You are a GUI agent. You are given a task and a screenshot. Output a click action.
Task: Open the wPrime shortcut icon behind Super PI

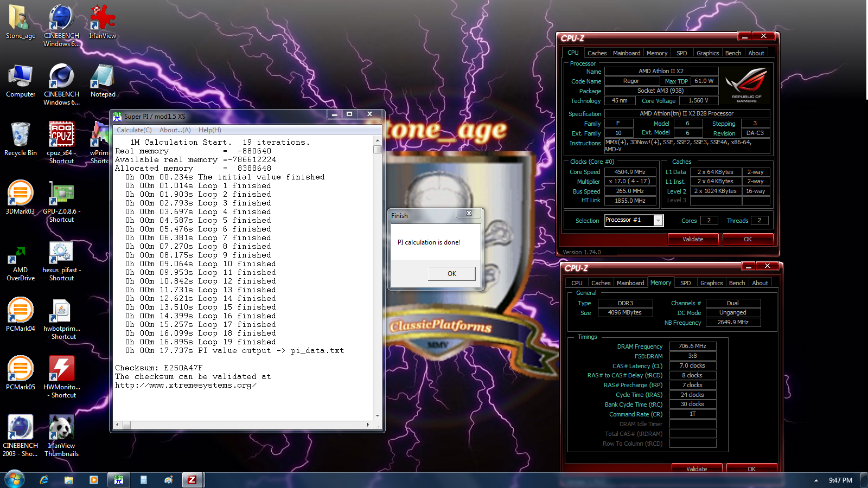tap(99, 143)
